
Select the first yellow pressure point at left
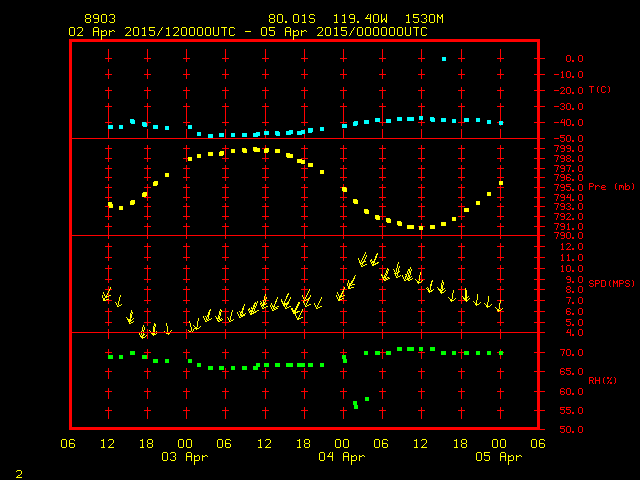click(x=110, y=204)
